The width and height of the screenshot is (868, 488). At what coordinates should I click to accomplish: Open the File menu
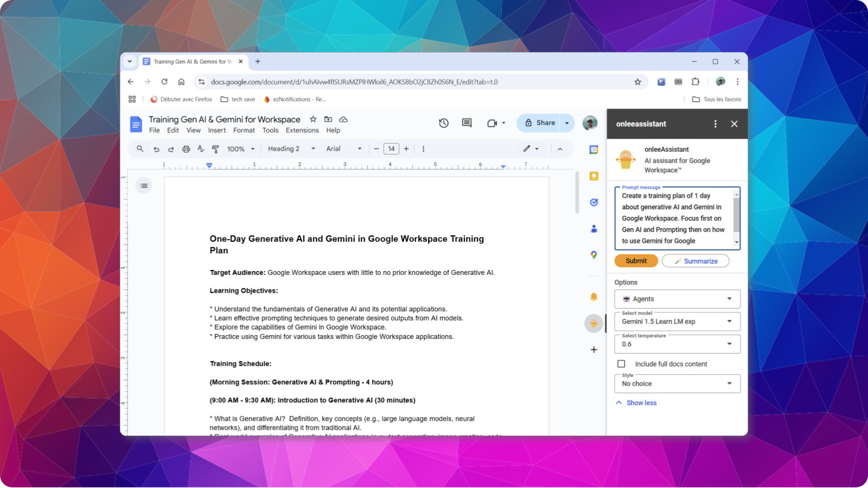click(x=155, y=131)
